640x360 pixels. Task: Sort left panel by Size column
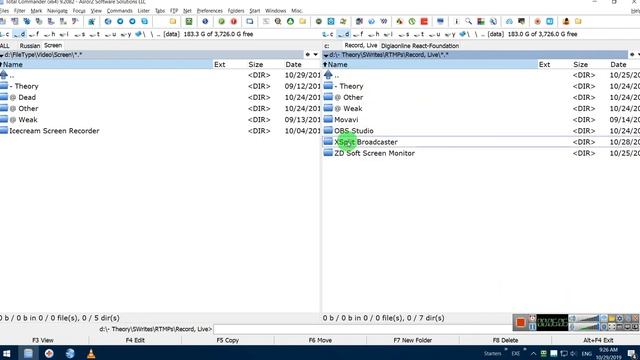[x=256, y=64]
